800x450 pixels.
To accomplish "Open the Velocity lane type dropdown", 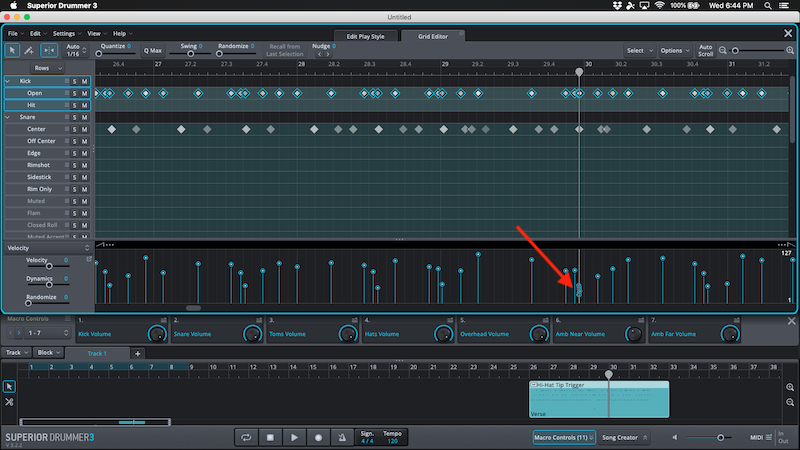I will point(48,248).
